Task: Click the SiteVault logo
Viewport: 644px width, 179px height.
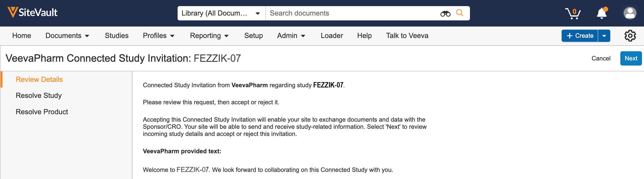Action: click(33, 12)
